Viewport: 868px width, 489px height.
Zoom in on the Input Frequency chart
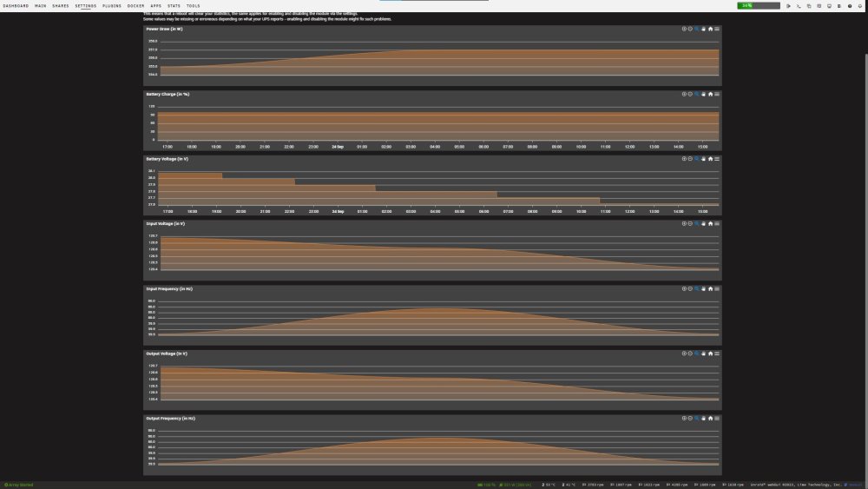(x=684, y=288)
